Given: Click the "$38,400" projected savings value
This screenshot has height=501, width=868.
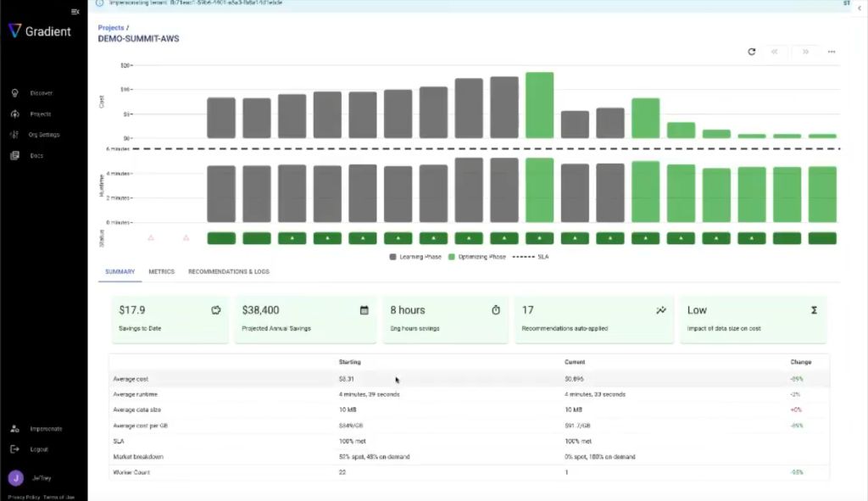Looking at the screenshot, I should pyautogui.click(x=260, y=310).
